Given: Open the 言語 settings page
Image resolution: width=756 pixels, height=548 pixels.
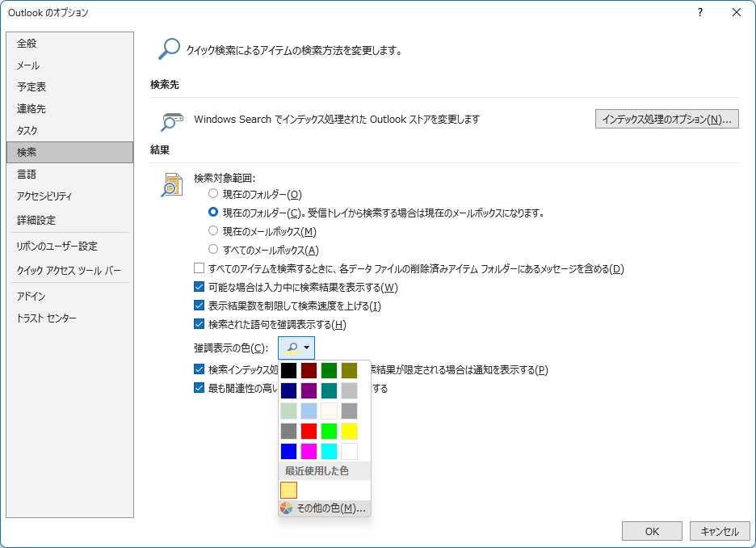Looking at the screenshot, I should click(70, 174).
